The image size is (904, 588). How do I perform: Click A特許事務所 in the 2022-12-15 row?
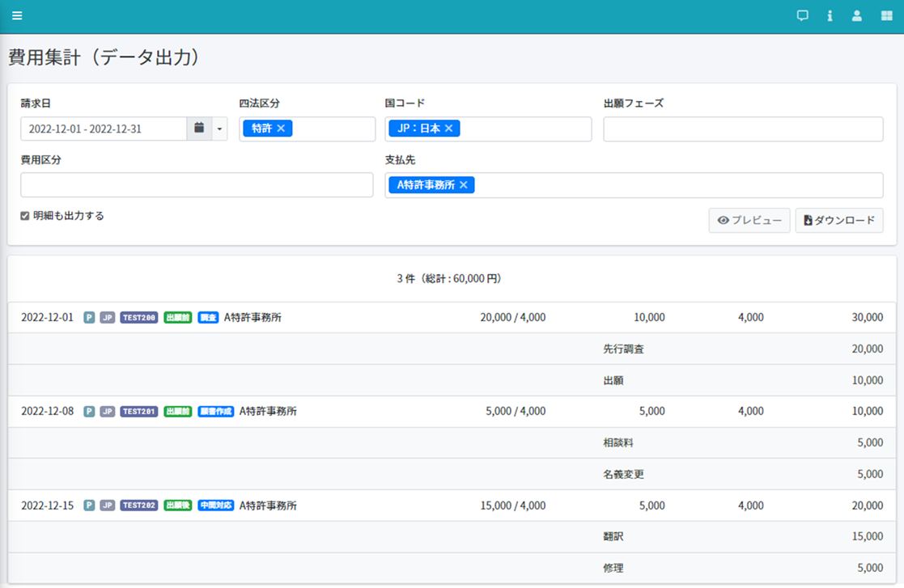[268, 506]
